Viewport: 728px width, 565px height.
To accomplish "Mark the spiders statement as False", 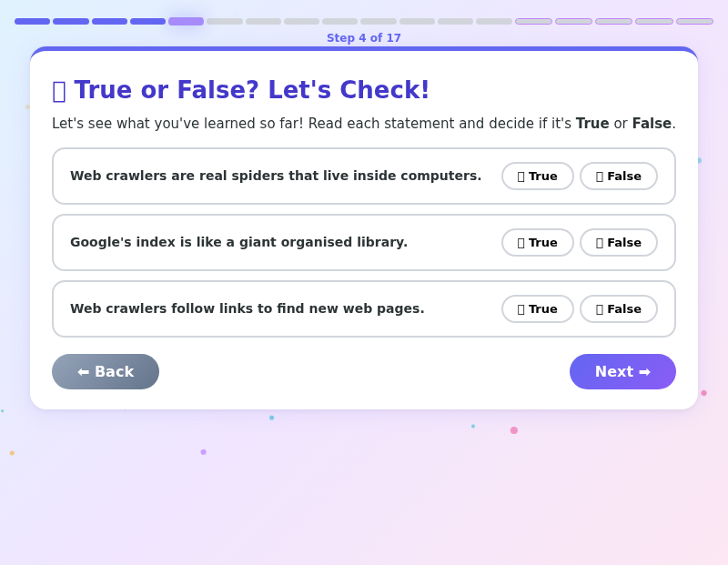I will click(x=618, y=177).
